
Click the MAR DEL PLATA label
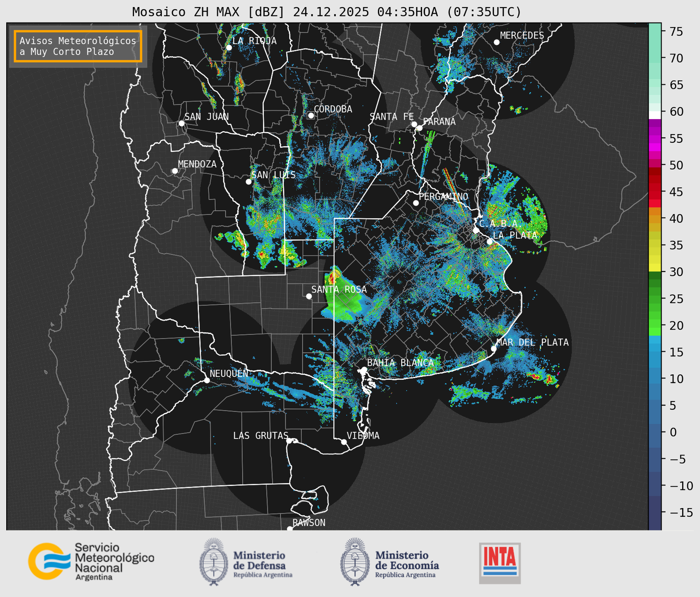[x=532, y=342]
